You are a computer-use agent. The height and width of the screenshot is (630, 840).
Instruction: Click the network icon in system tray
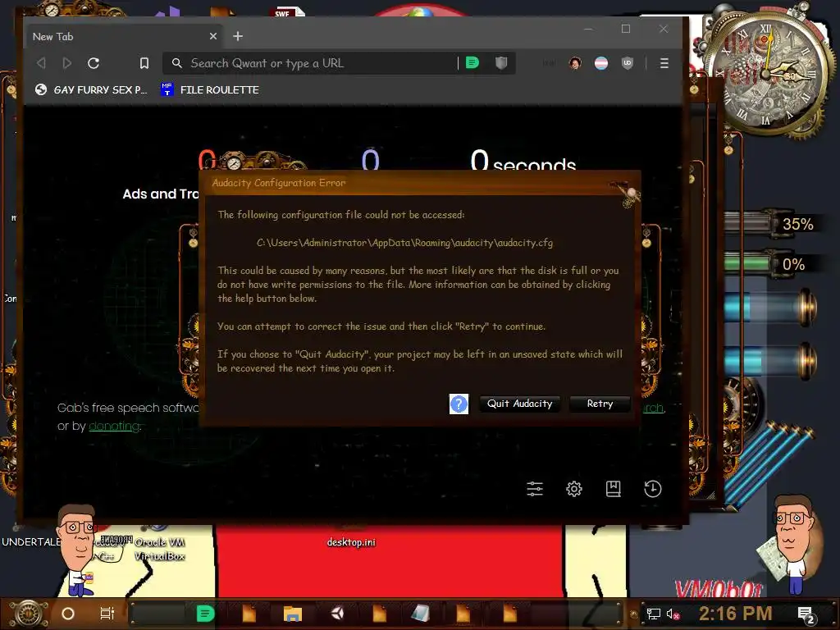tap(653, 614)
